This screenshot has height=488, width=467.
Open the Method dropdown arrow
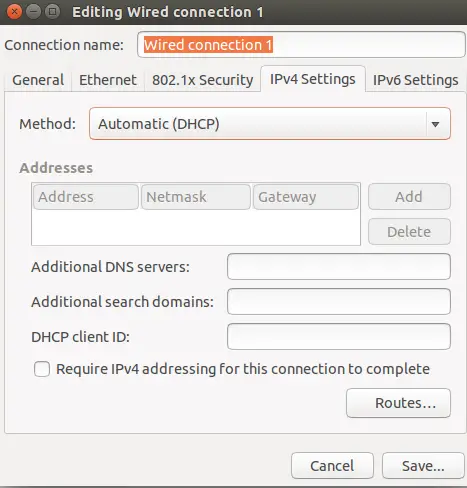[435, 124]
